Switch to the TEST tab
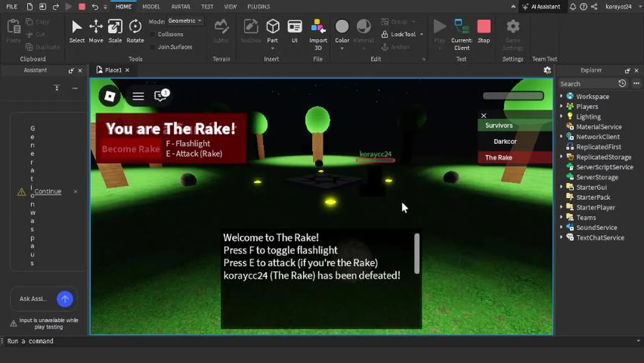644x363 pixels. point(207,7)
